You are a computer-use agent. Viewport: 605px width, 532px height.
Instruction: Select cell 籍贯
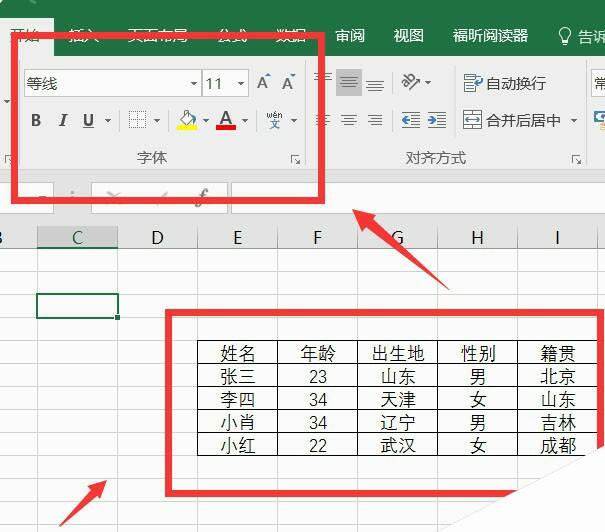click(x=558, y=352)
